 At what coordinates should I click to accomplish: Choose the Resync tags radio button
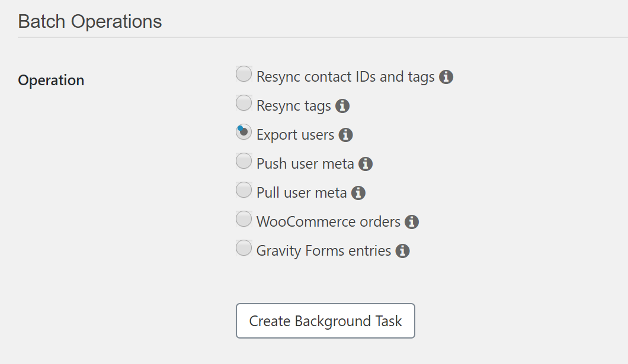[x=243, y=104]
